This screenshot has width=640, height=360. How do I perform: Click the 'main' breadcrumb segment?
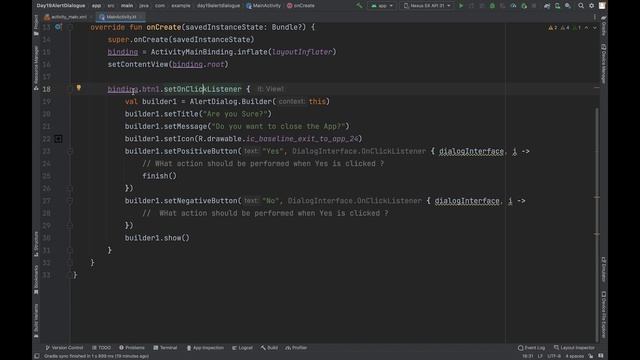(127, 6)
